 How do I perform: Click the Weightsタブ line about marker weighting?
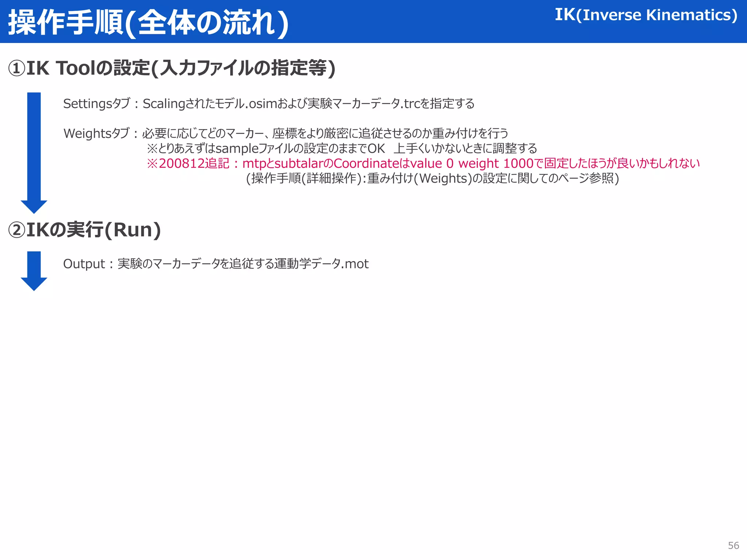click(x=286, y=133)
